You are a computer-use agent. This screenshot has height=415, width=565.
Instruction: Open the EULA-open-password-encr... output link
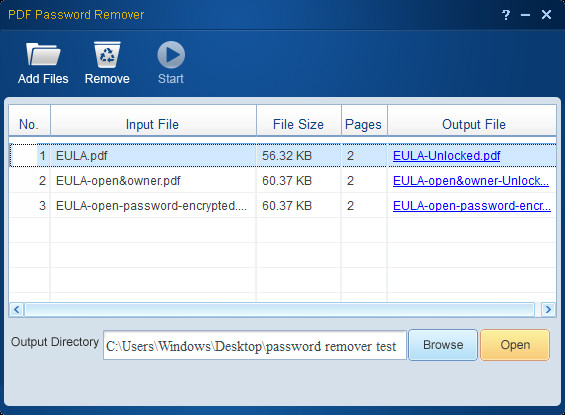(x=472, y=206)
